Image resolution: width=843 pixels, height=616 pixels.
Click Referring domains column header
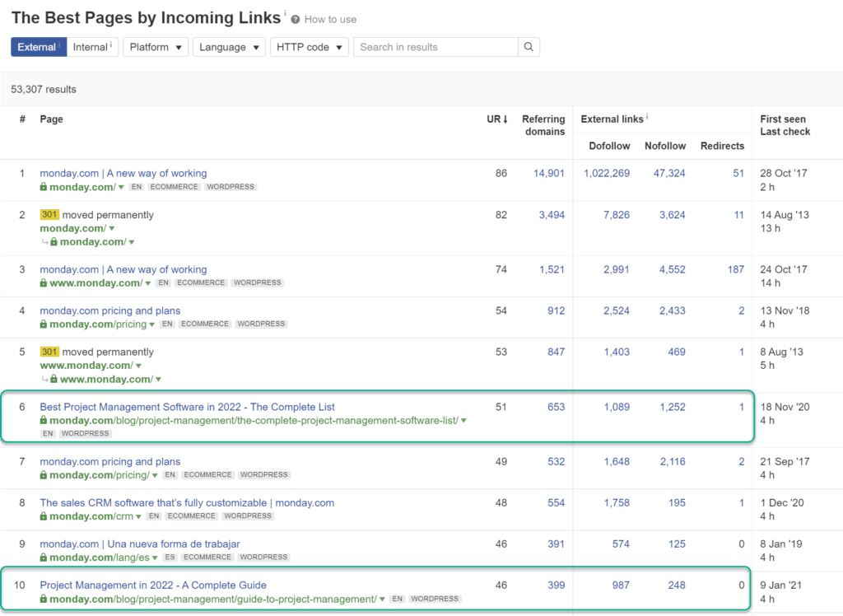click(x=543, y=125)
